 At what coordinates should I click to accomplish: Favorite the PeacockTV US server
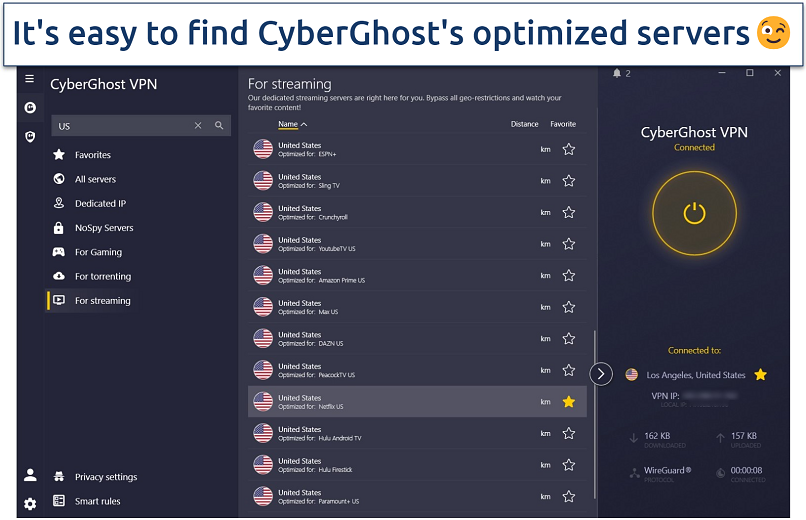click(569, 370)
